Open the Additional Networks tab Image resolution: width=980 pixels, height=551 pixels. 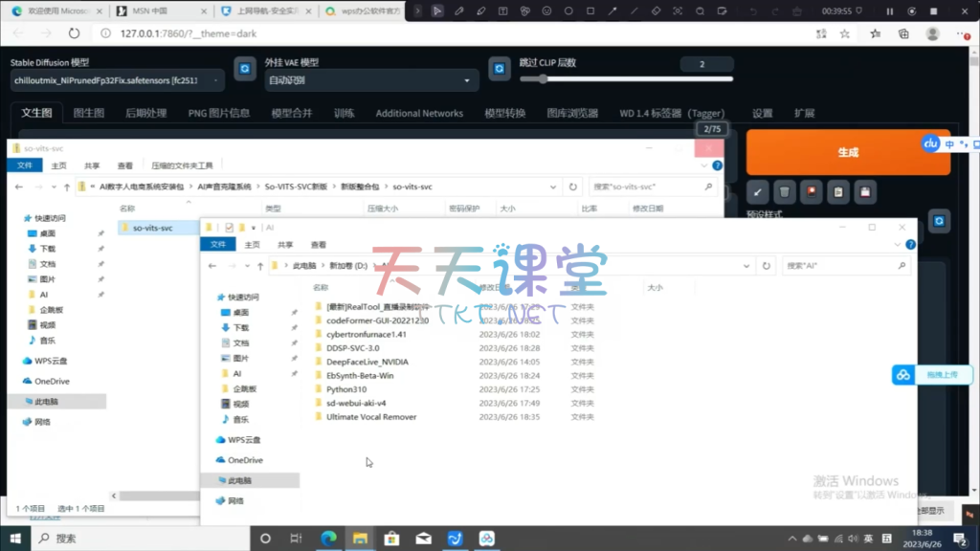[x=419, y=113]
